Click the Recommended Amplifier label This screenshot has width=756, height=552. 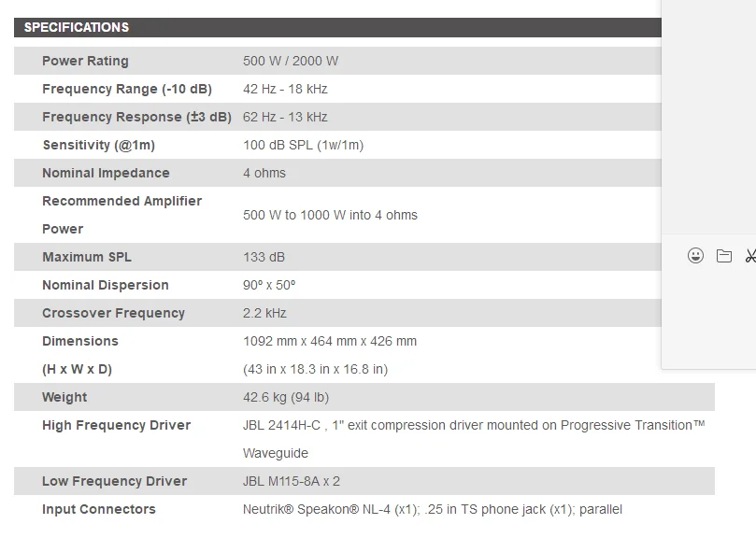[121, 201]
